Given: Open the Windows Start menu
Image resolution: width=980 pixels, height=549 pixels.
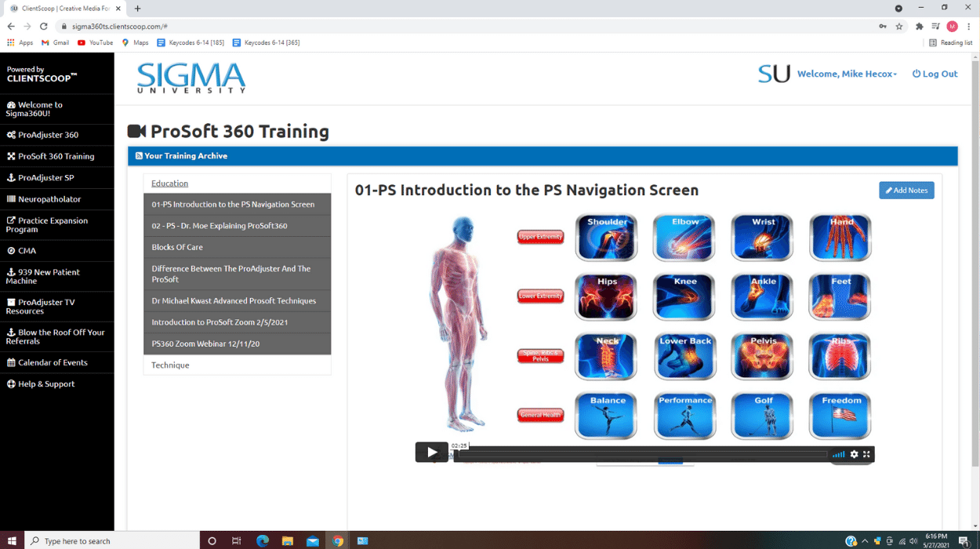Looking at the screenshot, I should pyautogui.click(x=12, y=540).
